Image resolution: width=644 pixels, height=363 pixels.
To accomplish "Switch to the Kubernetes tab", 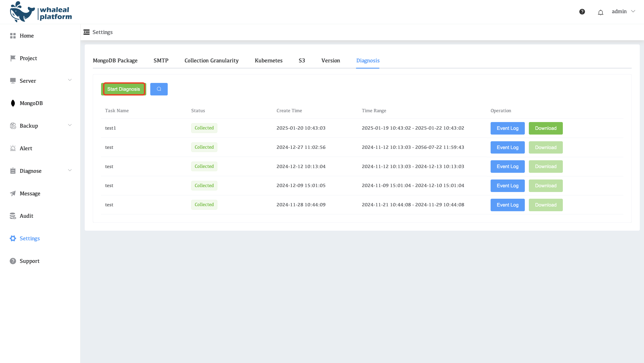I will pos(269,60).
